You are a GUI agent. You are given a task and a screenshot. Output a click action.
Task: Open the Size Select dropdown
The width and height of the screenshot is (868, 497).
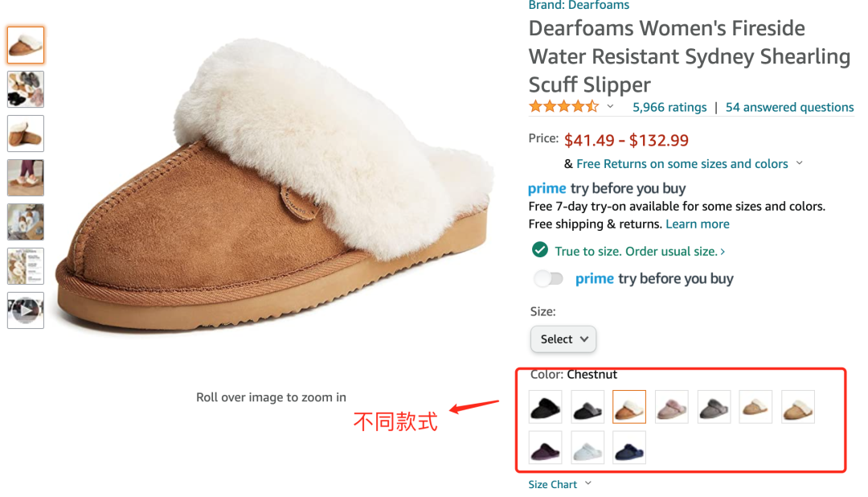point(563,339)
